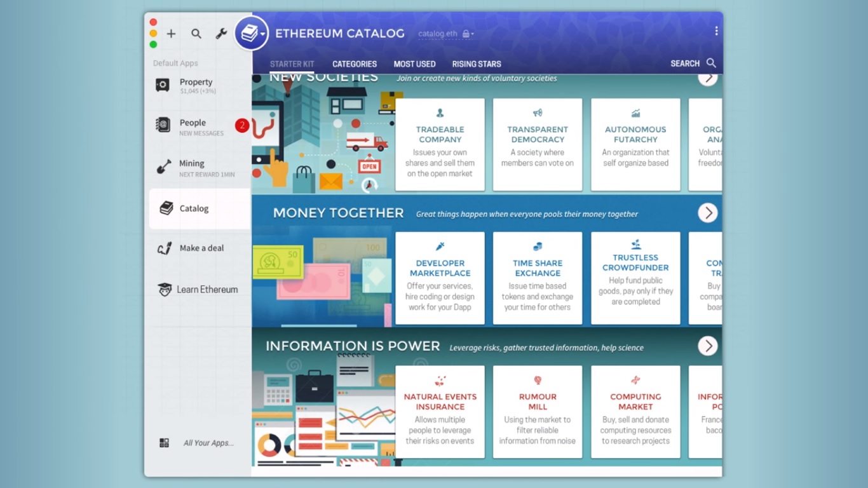The height and width of the screenshot is (488, 868).
Task: Switch to the Rising Stars tab
Action: click(x=477, y=64)
